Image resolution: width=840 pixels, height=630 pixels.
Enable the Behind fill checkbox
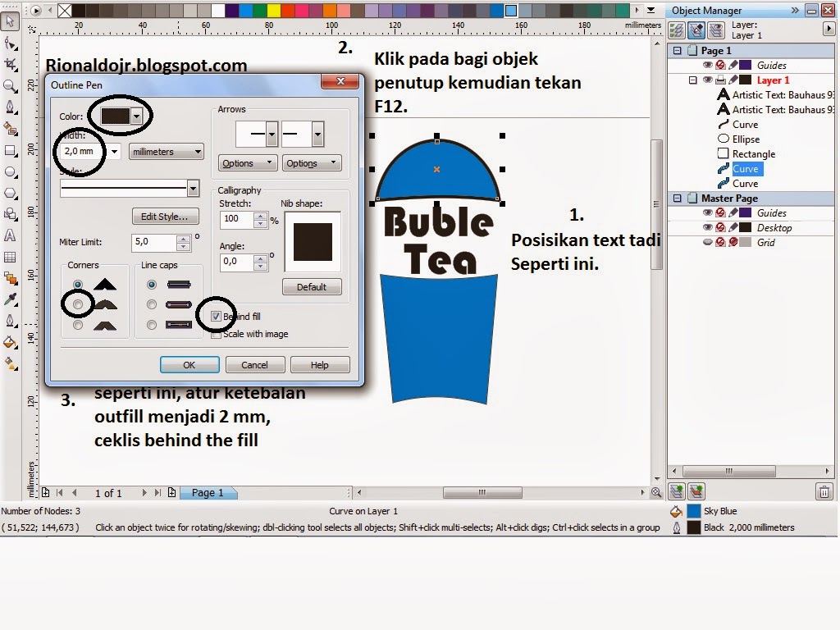coord(215,317)
